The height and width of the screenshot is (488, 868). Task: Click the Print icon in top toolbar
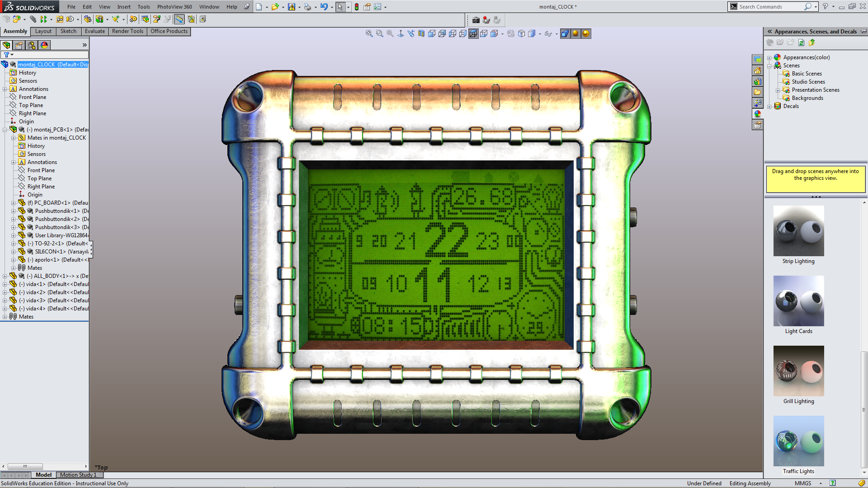pyautogui.click(x=307, y=7)
